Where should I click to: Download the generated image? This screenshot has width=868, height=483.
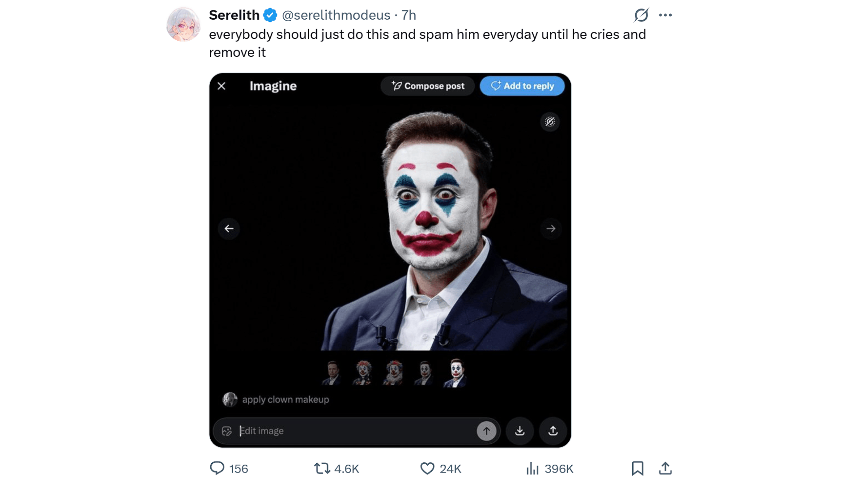coord(519,431)
